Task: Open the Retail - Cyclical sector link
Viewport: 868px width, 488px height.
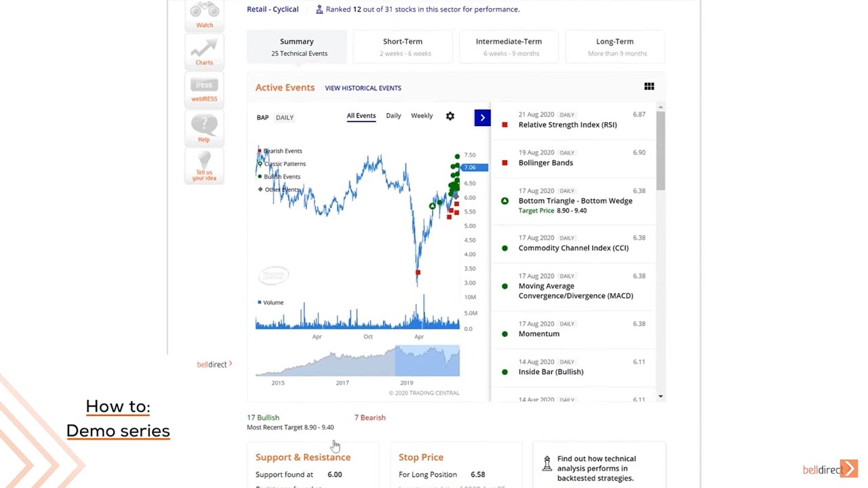Action: tap(273, 9)
